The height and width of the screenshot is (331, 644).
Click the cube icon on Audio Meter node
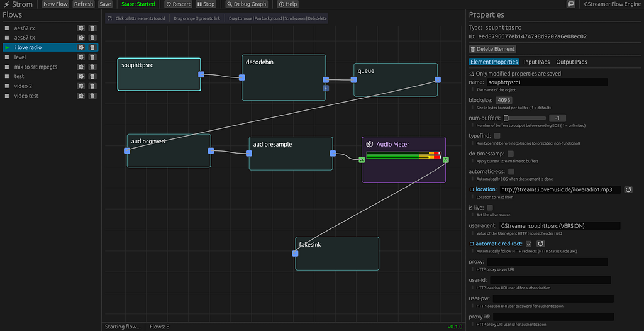point(370,144)
